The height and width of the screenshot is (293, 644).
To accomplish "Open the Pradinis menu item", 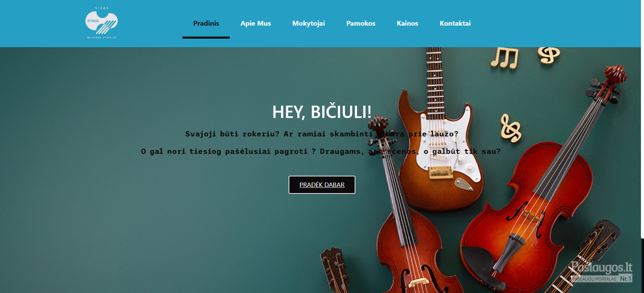I will click(206, 23).
